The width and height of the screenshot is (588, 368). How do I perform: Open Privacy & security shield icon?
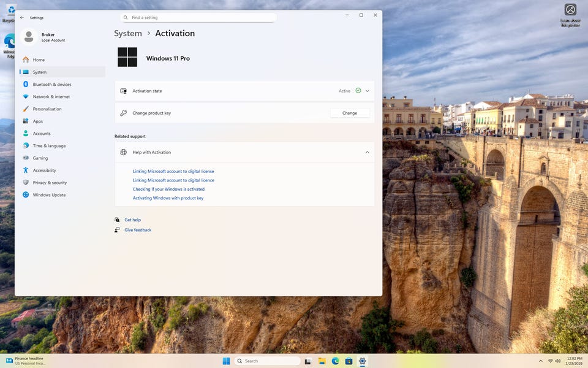click(x=26, y=183)
